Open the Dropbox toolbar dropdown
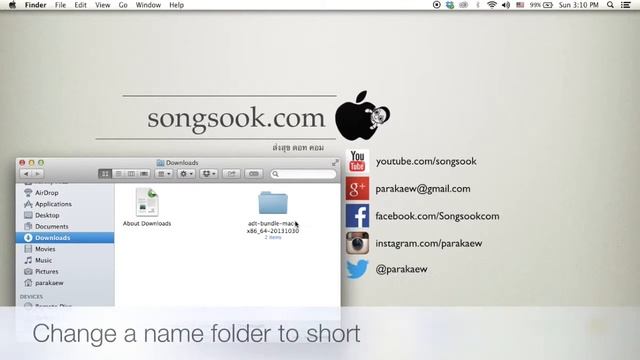This screenshot has height=360, width=640. [209, 174]
